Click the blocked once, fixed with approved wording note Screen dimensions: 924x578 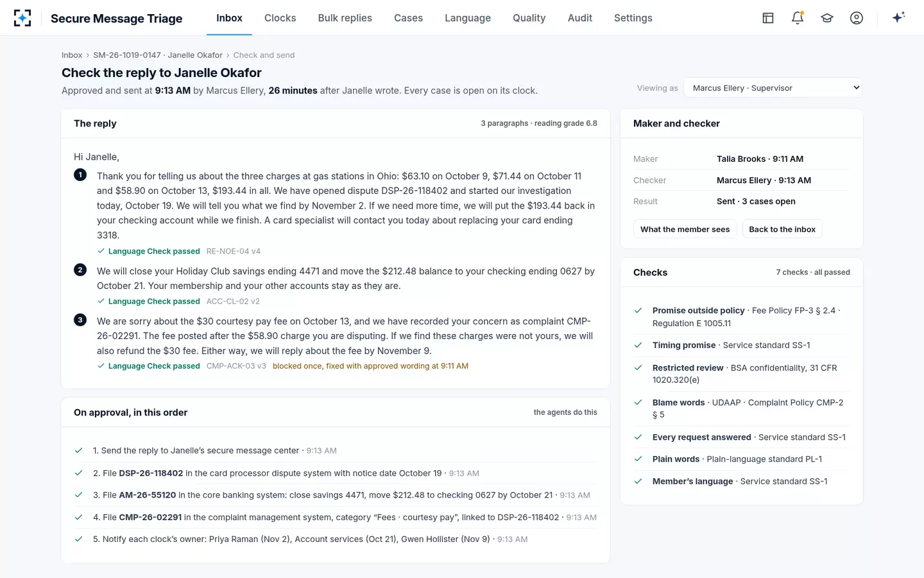[x=370, y=366]
